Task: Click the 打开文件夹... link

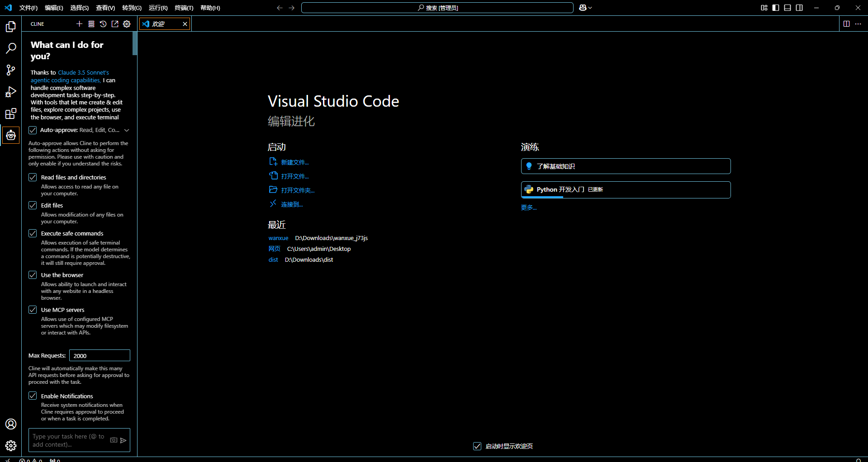Action: pos(297,190)
